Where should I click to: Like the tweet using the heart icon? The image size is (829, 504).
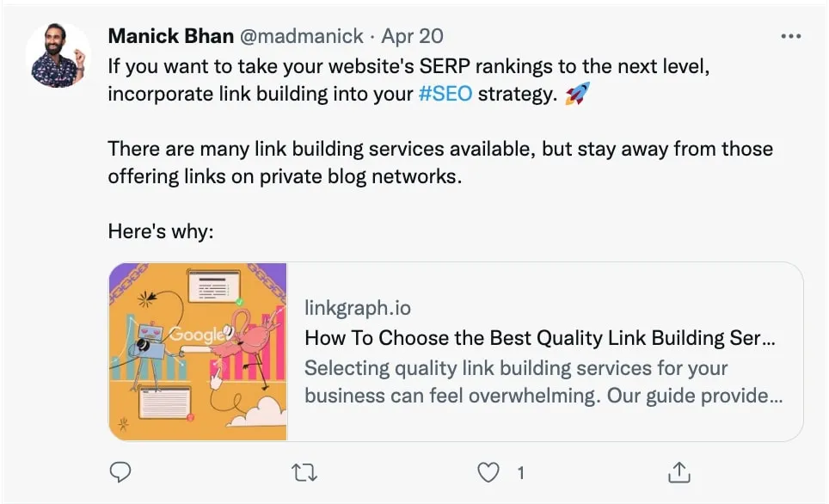coord(488,472)
